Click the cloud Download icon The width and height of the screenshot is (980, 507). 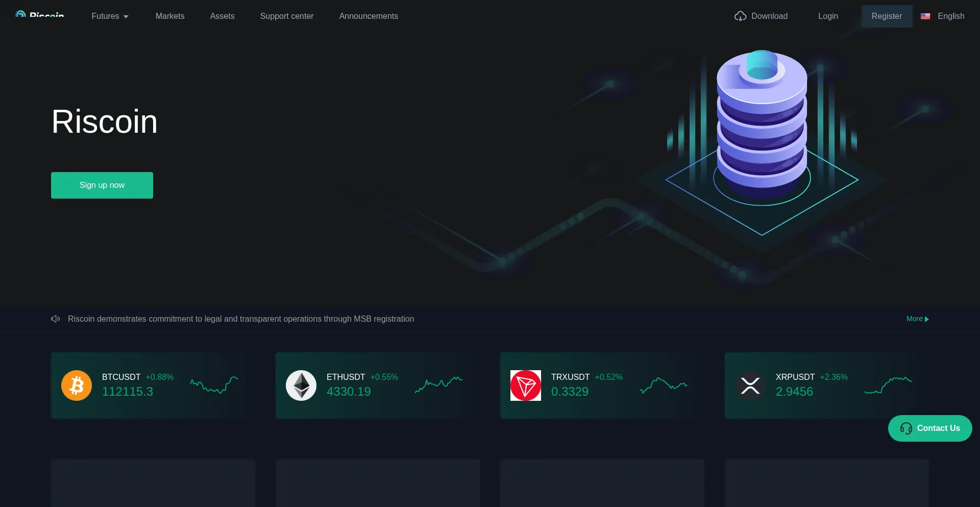pos(740,16)
